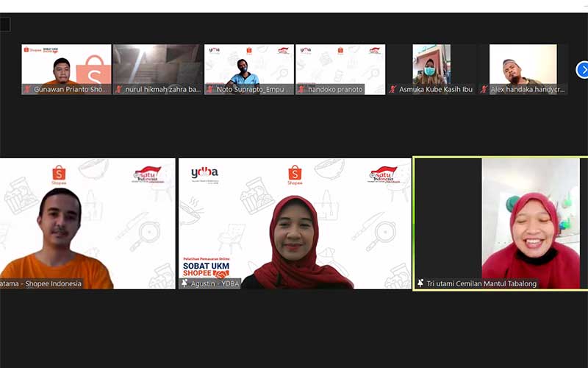
Task: Select handoko pranoto's video thumbnail
Action: [340, 65]
